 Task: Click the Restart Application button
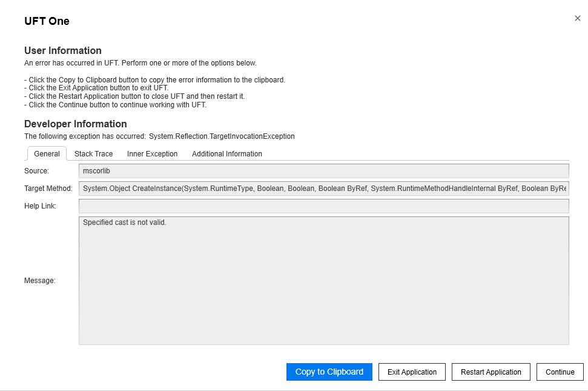[491, 372]
